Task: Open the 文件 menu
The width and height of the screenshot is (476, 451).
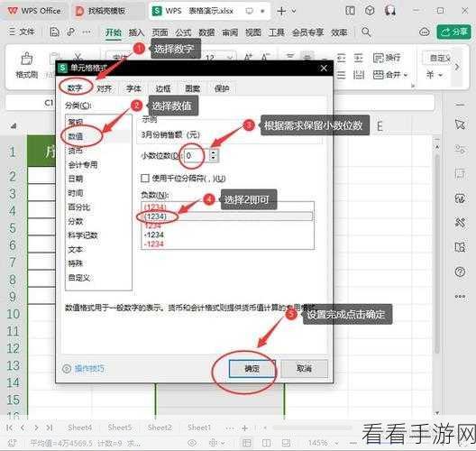Action: tap(22, 32)
